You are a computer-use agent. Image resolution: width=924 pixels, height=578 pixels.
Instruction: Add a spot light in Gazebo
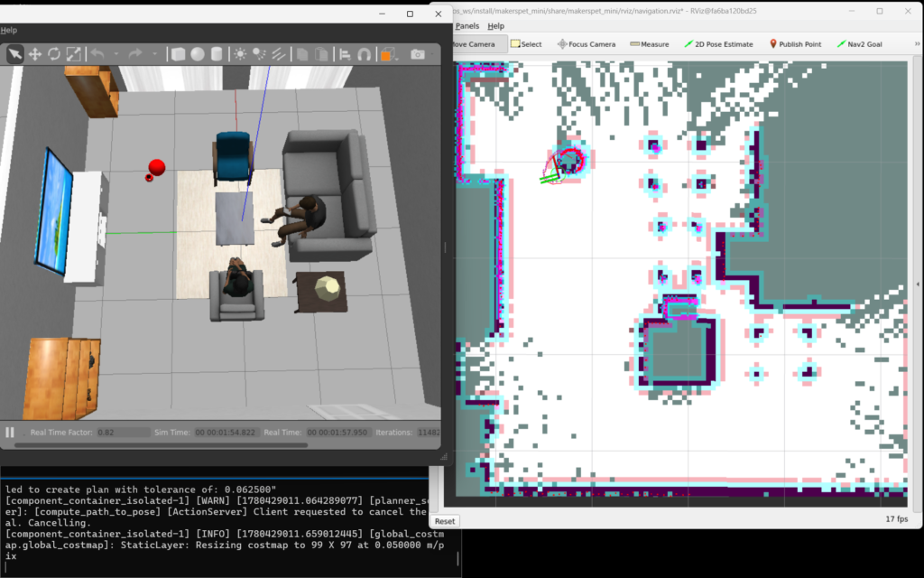259,54
